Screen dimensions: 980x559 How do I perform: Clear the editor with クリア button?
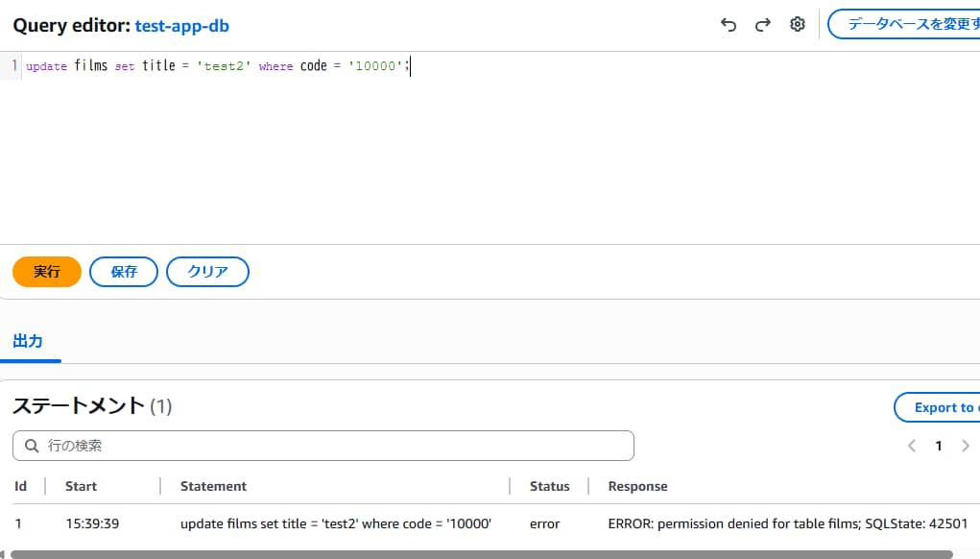point(207,272)
